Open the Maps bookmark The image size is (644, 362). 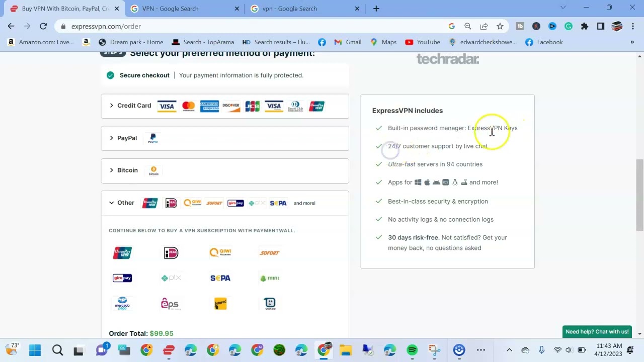(x=383, y=42)
